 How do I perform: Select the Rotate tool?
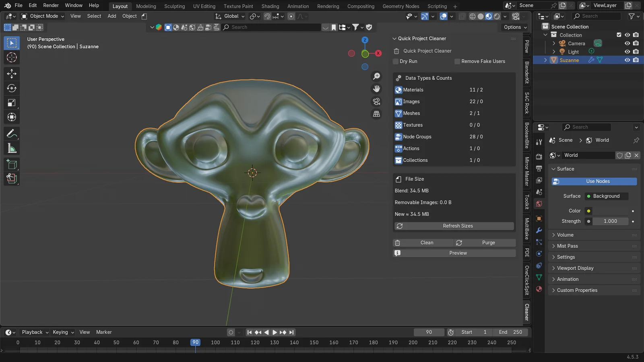12,88
